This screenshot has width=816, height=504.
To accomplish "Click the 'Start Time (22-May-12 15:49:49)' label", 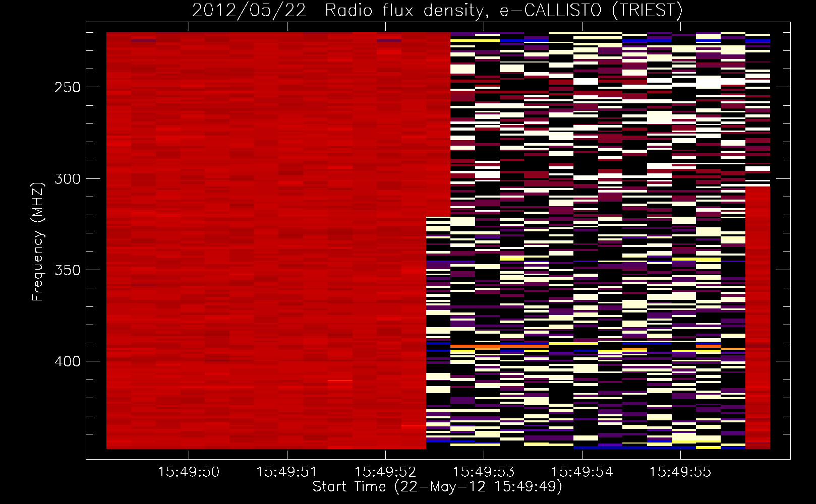I will pos(437,487).
